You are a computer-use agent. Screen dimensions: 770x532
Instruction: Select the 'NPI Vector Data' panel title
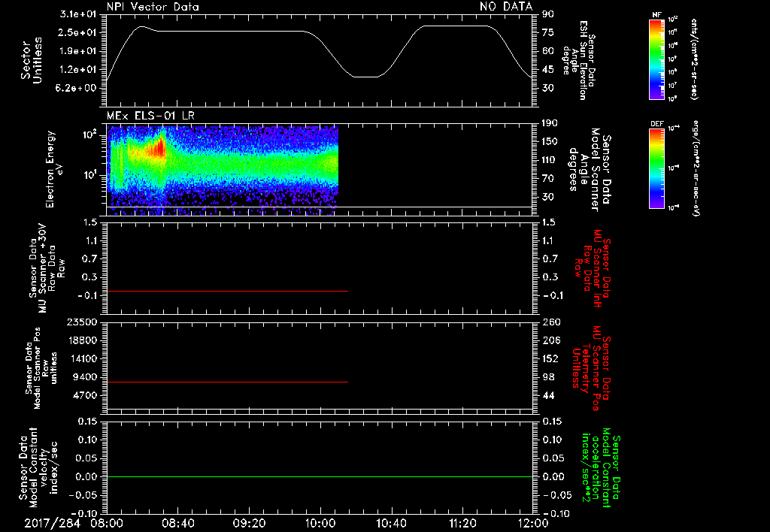click(153, 7)
